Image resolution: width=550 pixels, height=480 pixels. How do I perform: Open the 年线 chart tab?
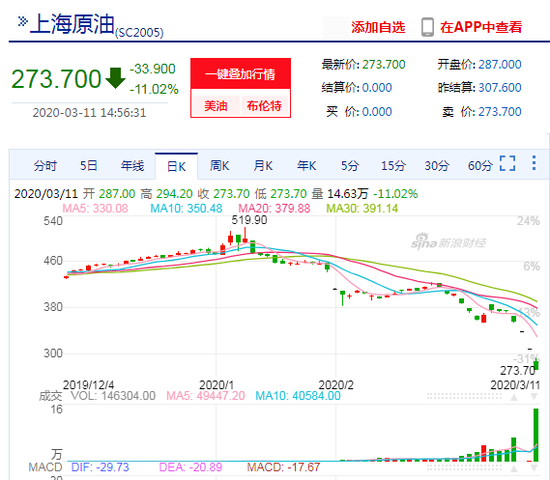point(132,165)
